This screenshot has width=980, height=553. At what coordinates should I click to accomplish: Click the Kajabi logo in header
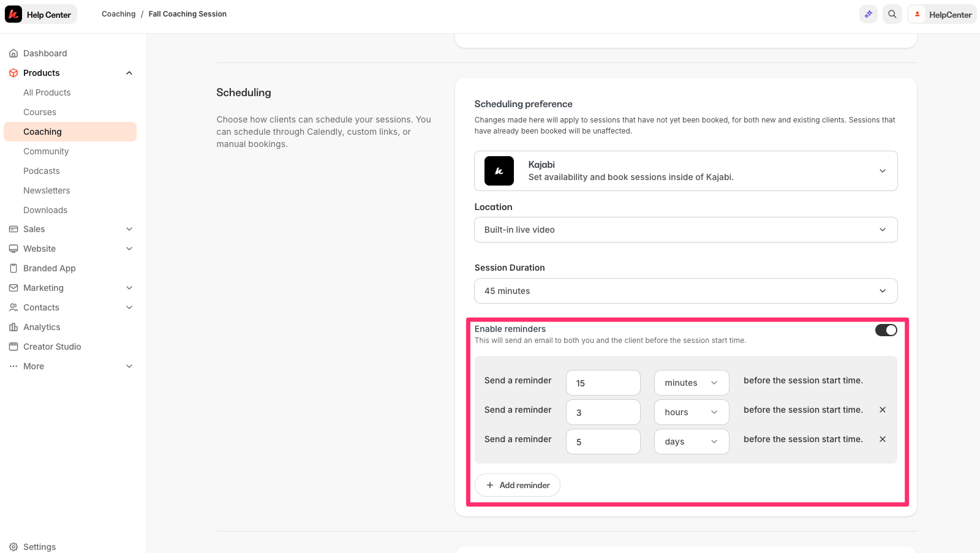tap(13, 14)
